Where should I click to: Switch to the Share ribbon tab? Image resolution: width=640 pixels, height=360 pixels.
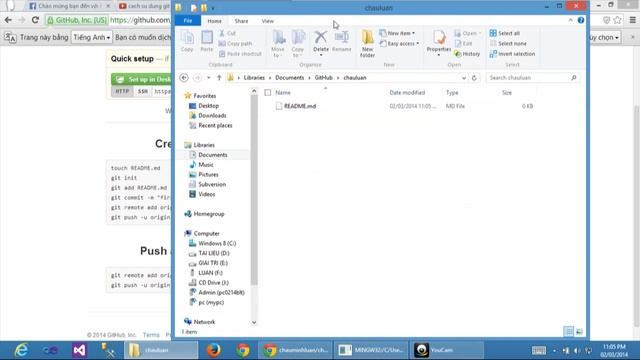pyautogui.click(x=241, y=21)
